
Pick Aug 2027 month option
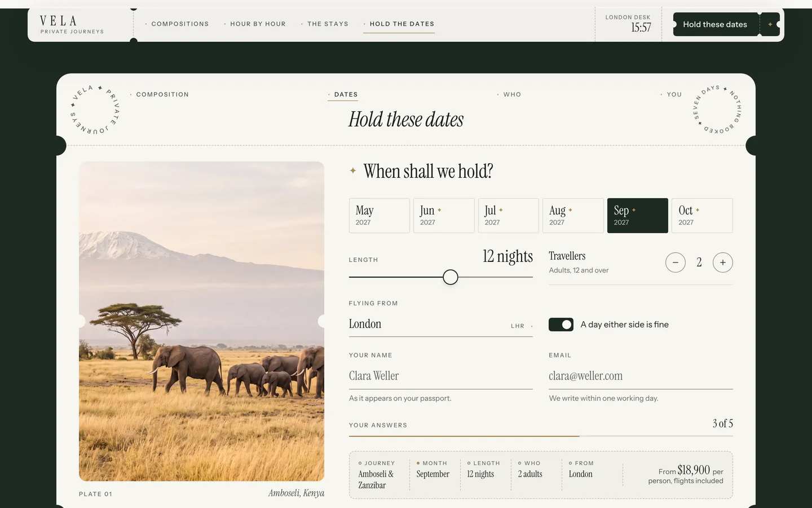pos(573,215)
